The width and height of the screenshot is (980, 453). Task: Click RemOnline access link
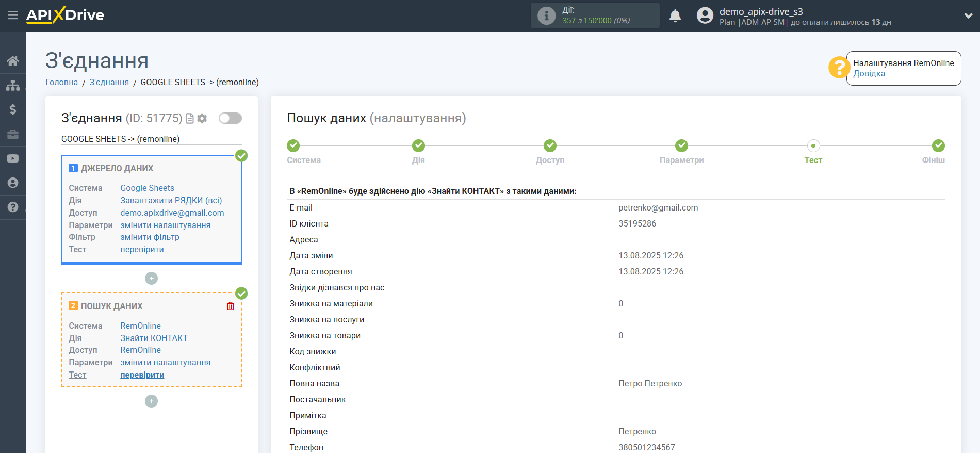click(141, 350)
